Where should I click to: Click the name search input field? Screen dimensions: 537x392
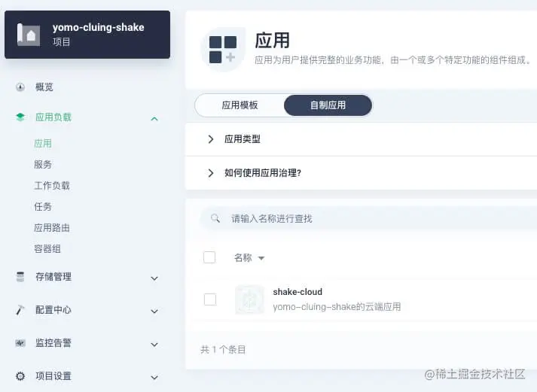point(362,218)
